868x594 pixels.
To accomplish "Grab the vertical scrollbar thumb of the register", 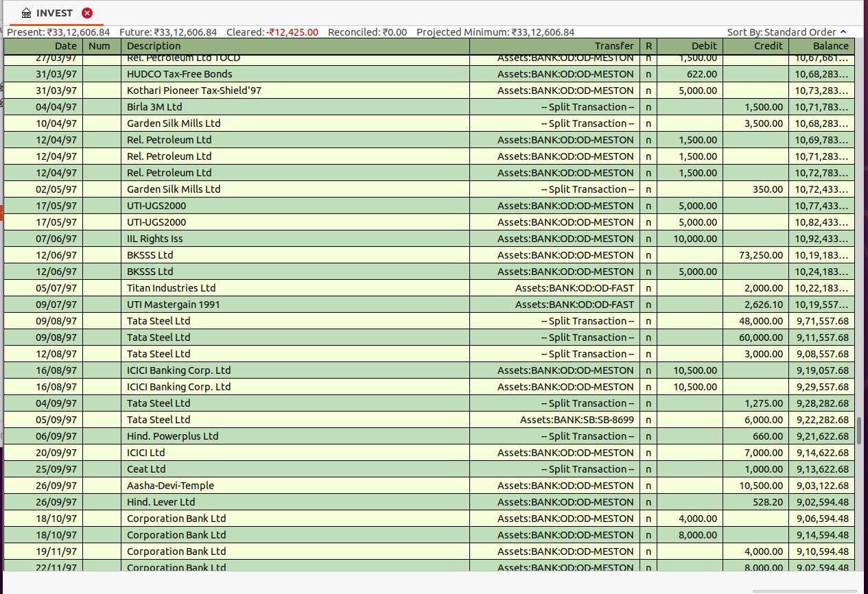I will (x=858, y=431).
